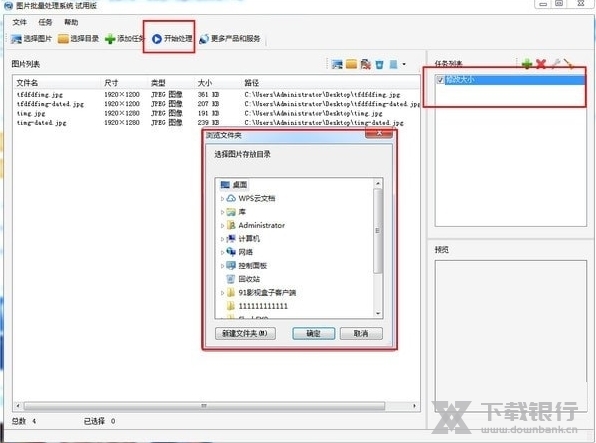596x443 pixels.
Task: Sort by the 大小 column header
Action: [218, 83]
